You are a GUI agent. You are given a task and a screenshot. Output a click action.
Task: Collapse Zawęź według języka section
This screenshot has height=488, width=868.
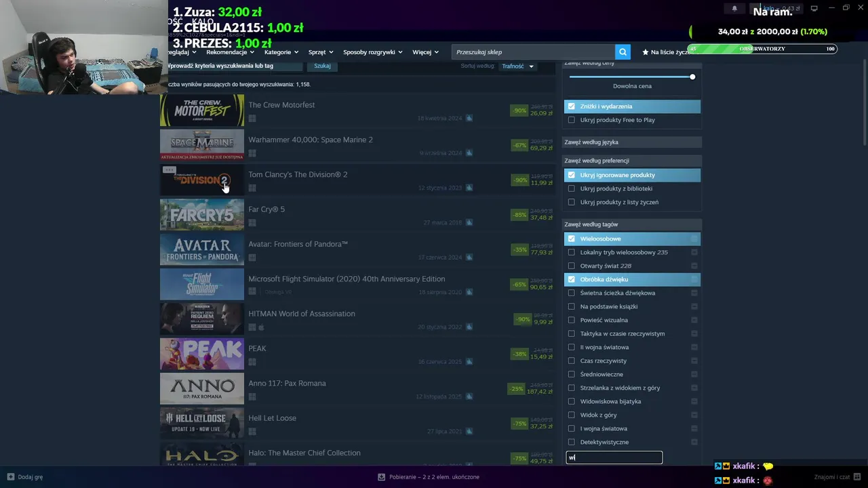click(x=632, y=142)
